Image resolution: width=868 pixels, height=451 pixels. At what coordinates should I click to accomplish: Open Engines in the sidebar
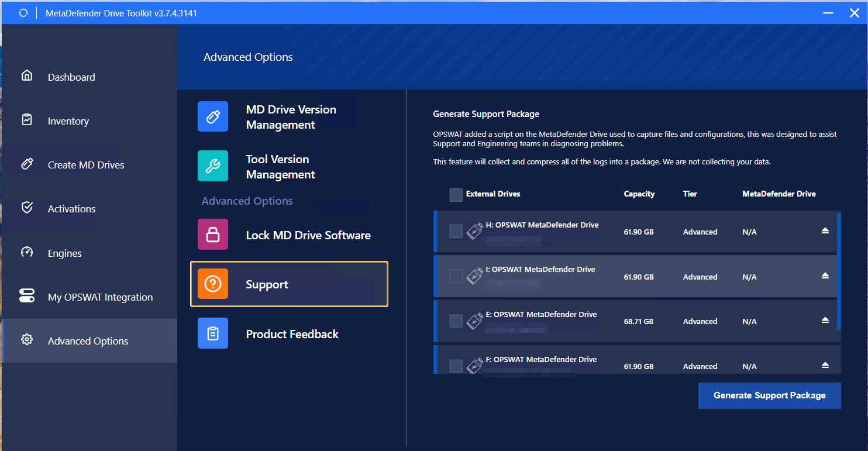pos(89,253)
